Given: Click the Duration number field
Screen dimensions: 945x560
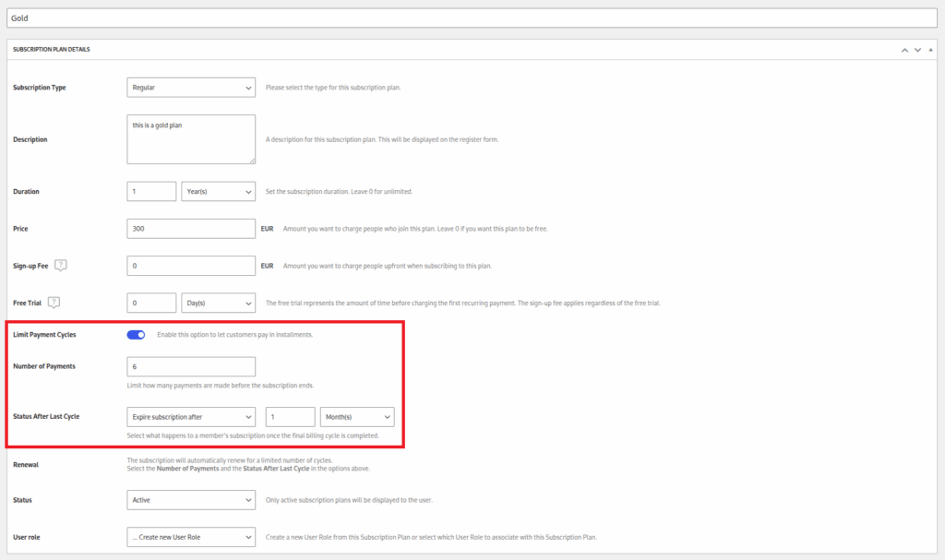Looking at the screenshot, I should coord(151,192).
